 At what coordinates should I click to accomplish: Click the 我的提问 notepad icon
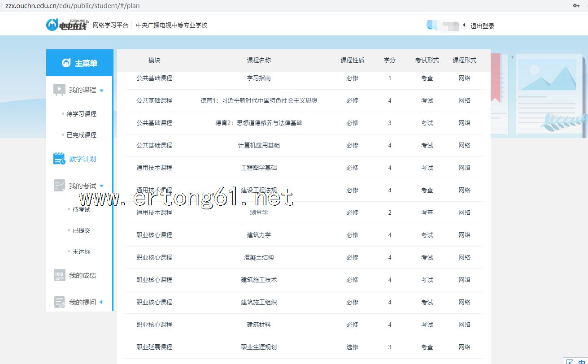[x=59, y=302]
